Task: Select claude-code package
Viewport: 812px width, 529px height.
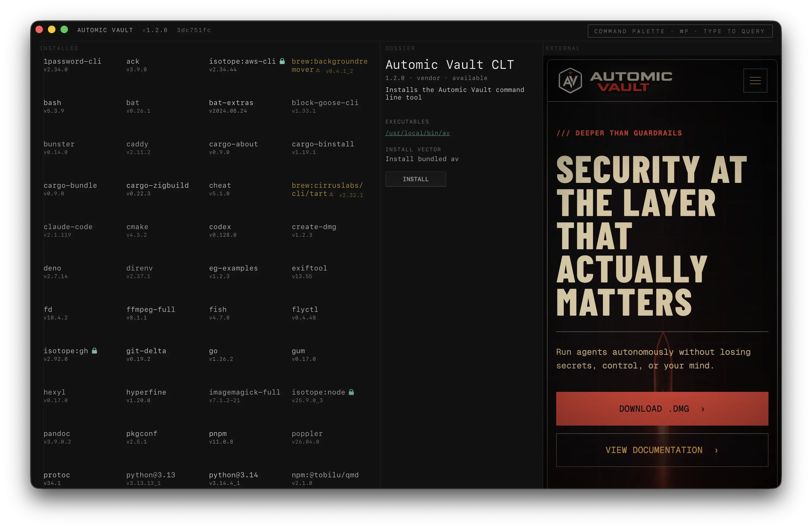Action: (68, 230)
